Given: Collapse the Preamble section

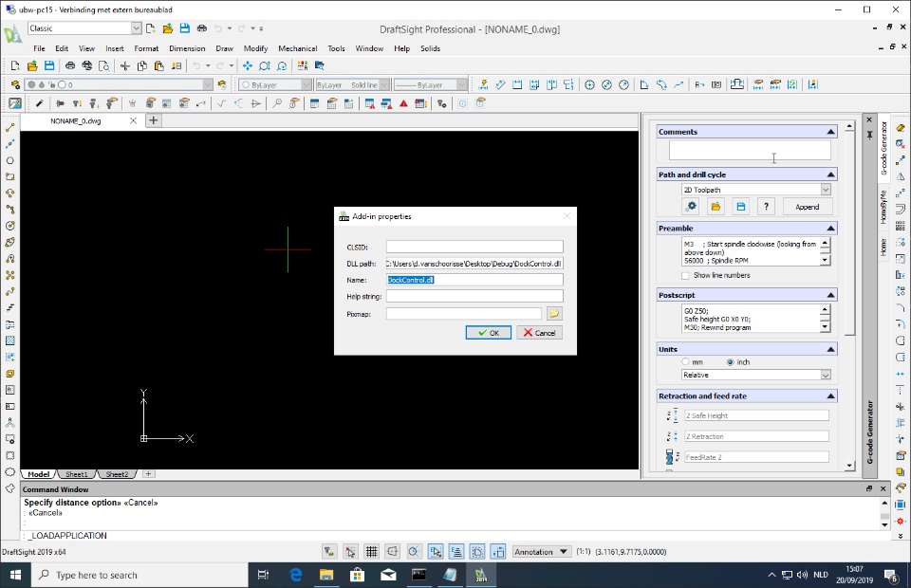Looking at the screenshot, I should 830,229.
